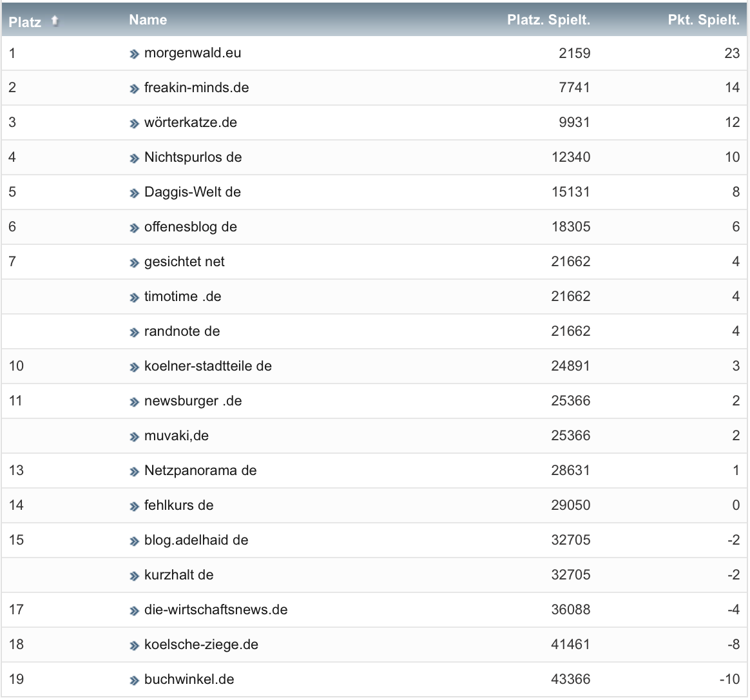Screen dimensions: 750x700
Task: Click the chevron icon next to blog.adelhaid de
Action: point(134,541)
